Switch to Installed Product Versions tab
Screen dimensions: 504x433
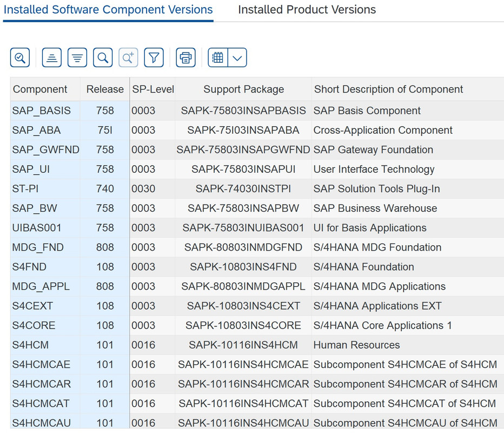(307, 10)
